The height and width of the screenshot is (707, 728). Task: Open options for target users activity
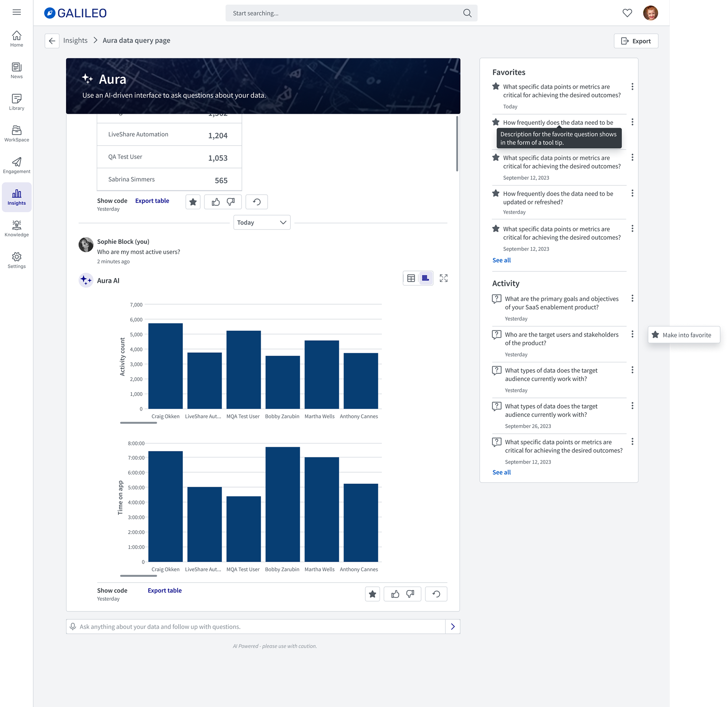tap(632, 334)
